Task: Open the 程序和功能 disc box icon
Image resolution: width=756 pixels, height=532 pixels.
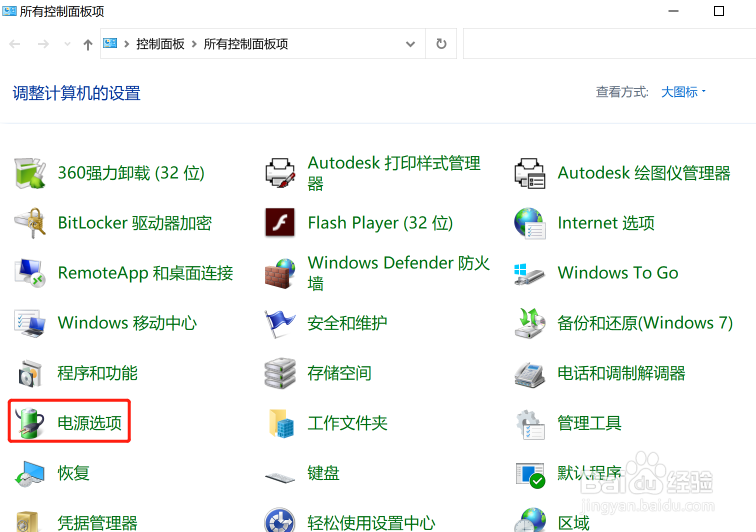Action: [30, 373]
